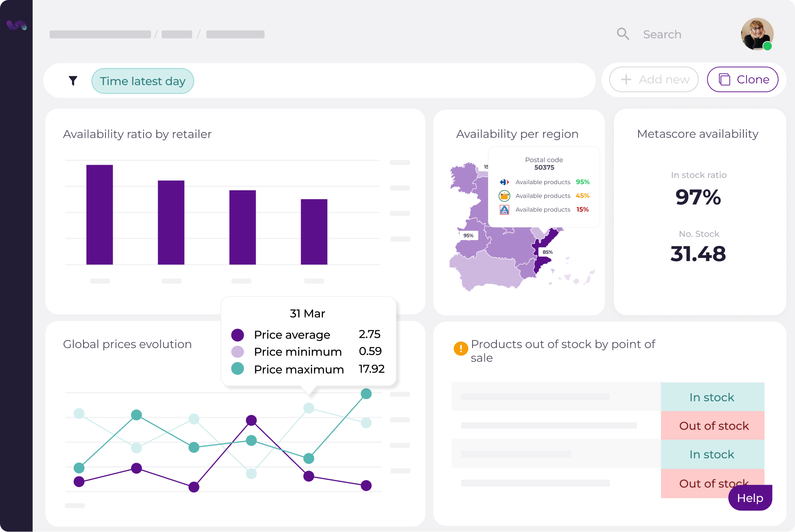Click the Availability per region title
Viewport: 795px width, 532px height.
tap(517, 134)
